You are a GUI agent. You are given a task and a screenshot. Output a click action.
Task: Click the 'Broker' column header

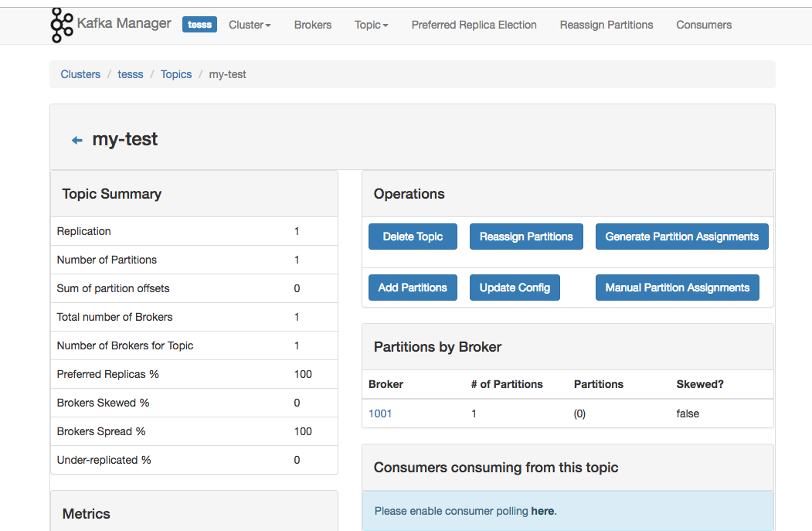pos(386,384)
